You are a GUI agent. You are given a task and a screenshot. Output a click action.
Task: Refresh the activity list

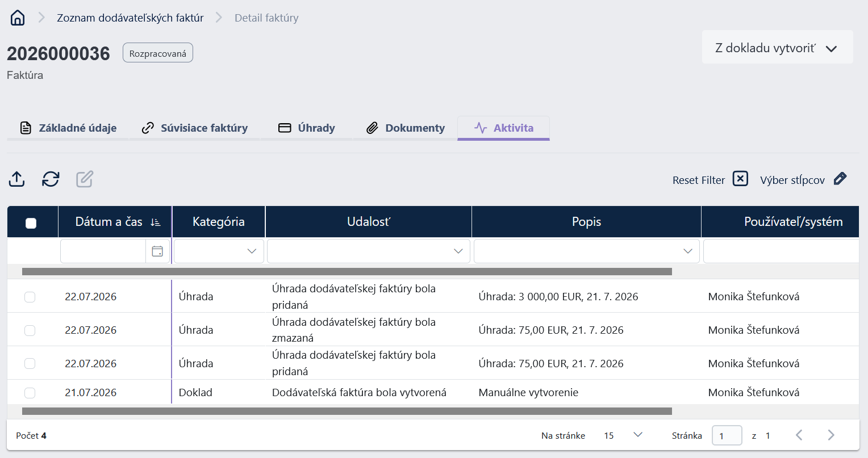point(51,179)
